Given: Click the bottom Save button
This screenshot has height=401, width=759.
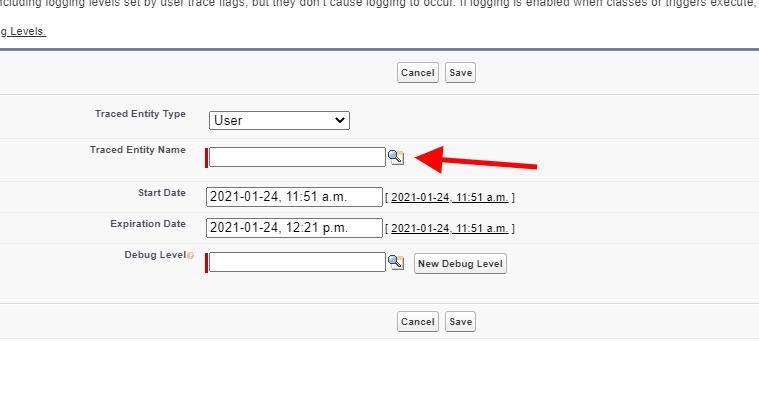Looking at the screenshot, I should pos(460,322).
